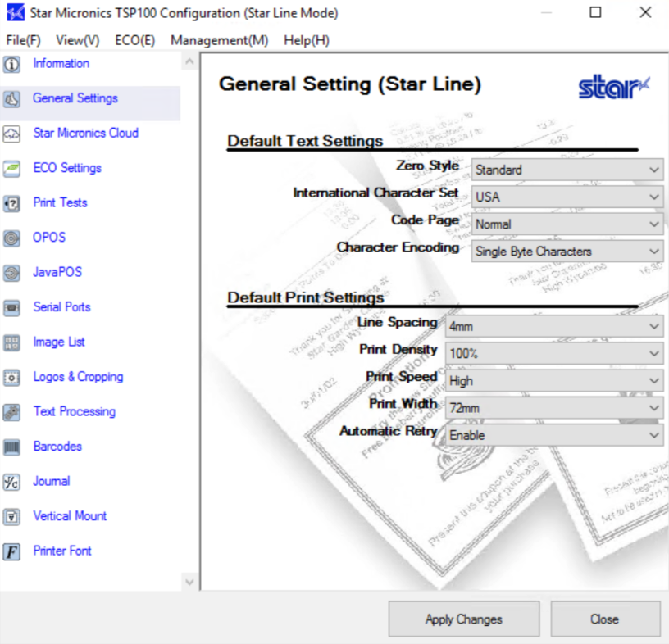Open the Print Density dropdown
This screenshot has height=644, width=669.
pos(554,354)
